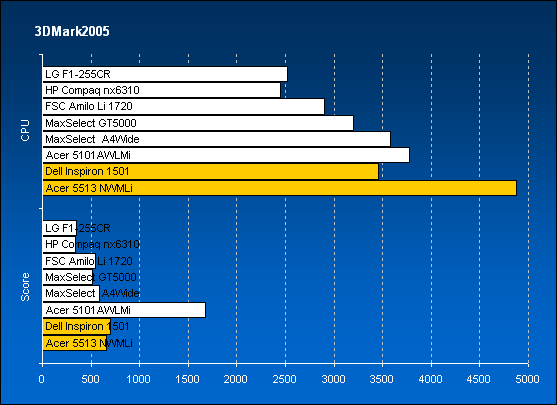Click the 2500 axis label
The width and height of the screenshot is (557, 405).
pos(285,379)
